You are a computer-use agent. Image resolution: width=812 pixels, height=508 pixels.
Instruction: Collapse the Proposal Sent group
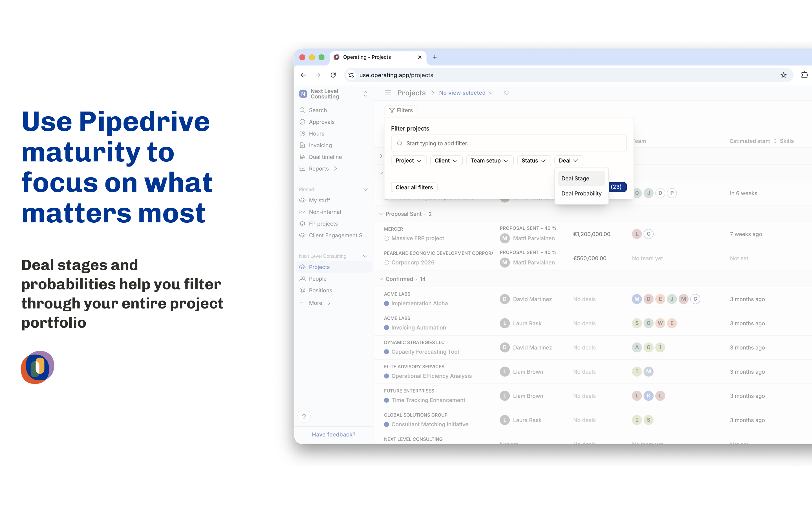tap(381, 214)
